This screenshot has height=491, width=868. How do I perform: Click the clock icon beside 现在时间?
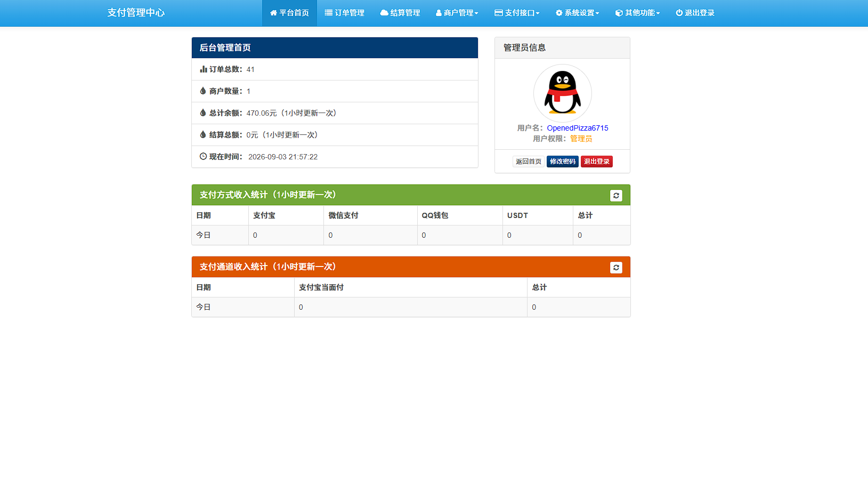203,156
